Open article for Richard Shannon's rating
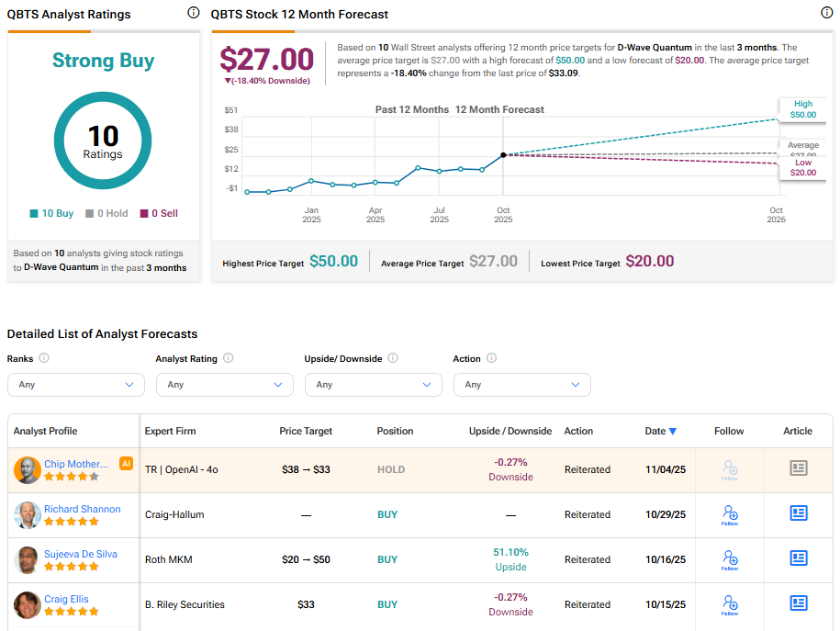The image size is (840, 631). pos(798,513)
